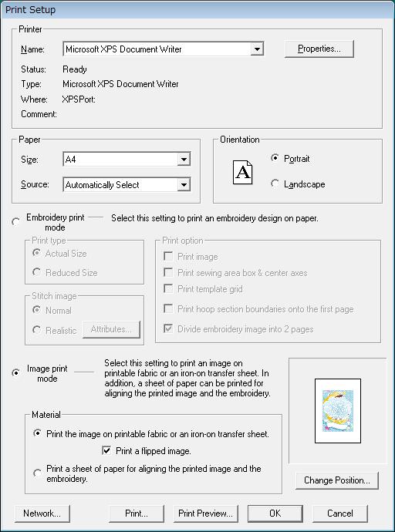Open the paper Size dropdown

click(127, 159)
